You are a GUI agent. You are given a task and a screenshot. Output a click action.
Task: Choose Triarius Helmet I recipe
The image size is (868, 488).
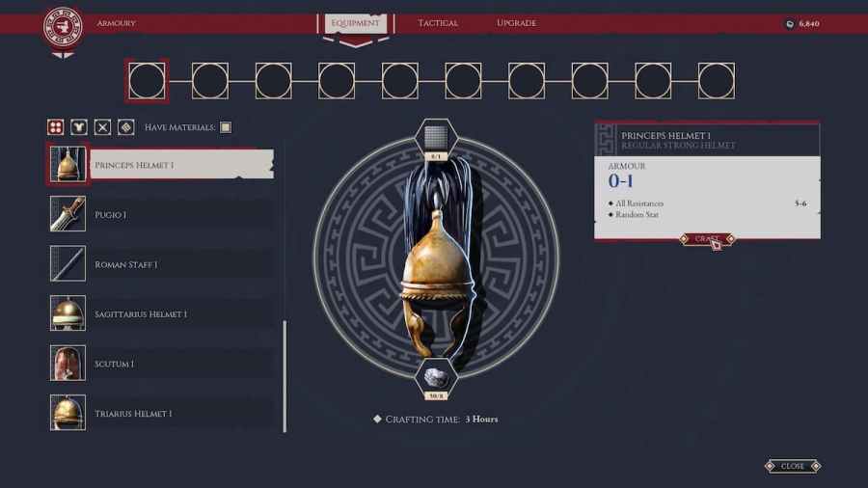pos(181,414)
